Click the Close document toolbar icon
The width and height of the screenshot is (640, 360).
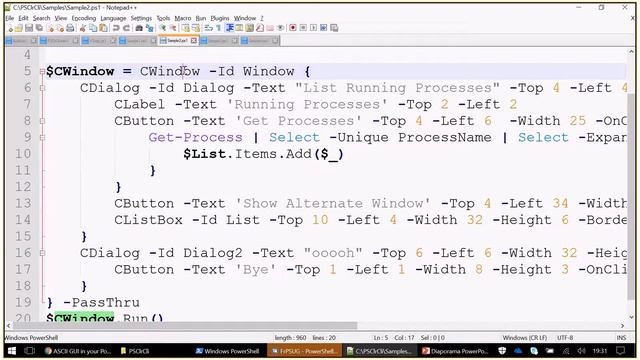coord(50,28)
